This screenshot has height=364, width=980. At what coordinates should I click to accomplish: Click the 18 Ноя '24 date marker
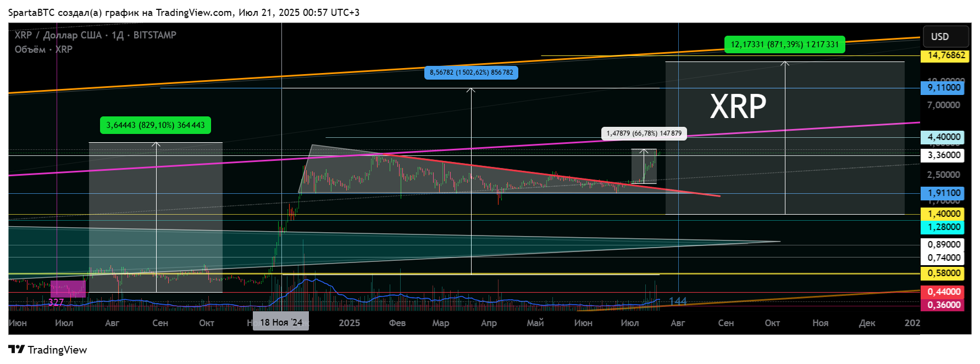281,322
